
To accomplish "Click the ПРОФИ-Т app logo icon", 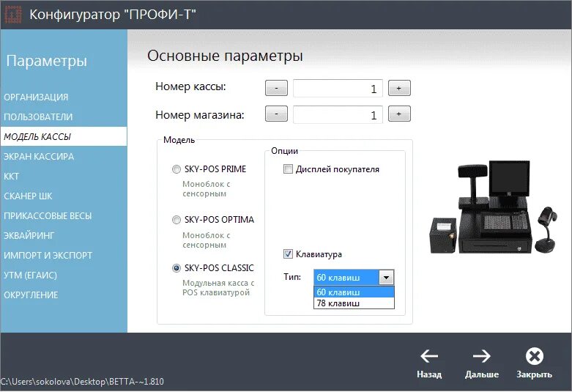I will (12, 14).
